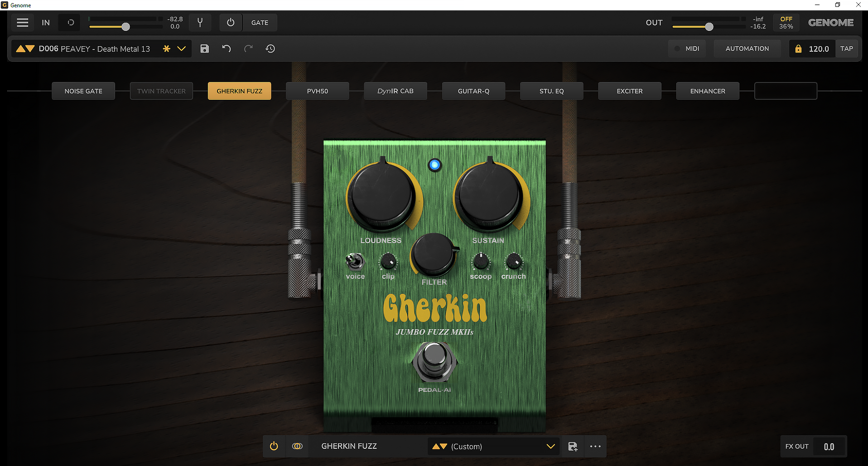Undo the last change
Screen dimensions: 868x466
227,49
